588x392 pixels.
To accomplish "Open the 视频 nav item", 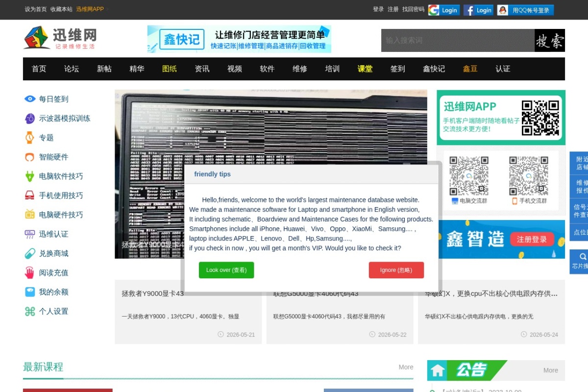I will click(235, 69).
